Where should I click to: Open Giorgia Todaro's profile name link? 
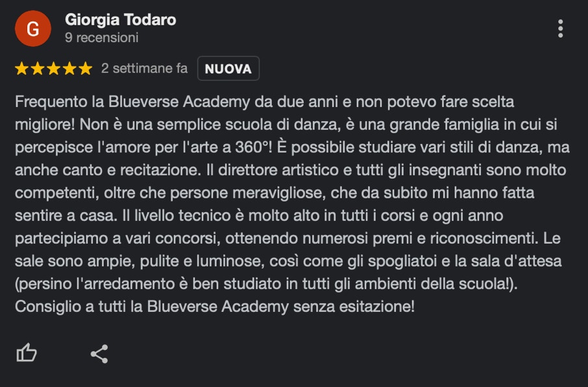pyautogui.click(x=121, y=20)
